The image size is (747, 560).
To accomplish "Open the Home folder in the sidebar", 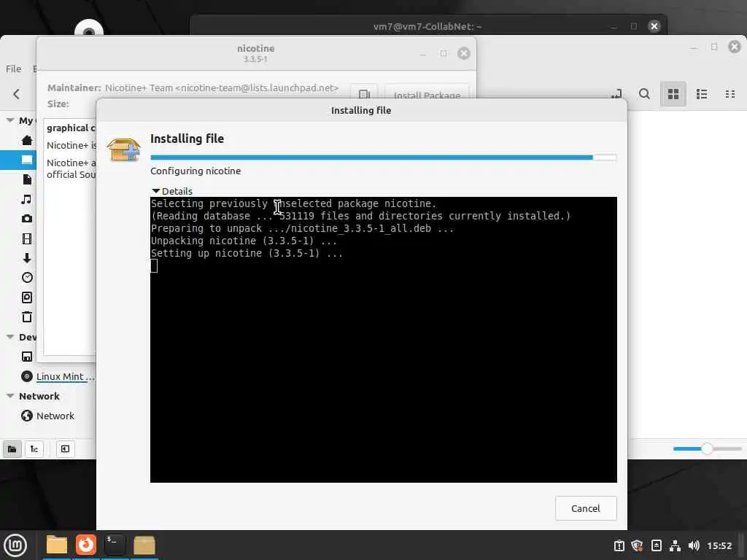I will 27,140.
